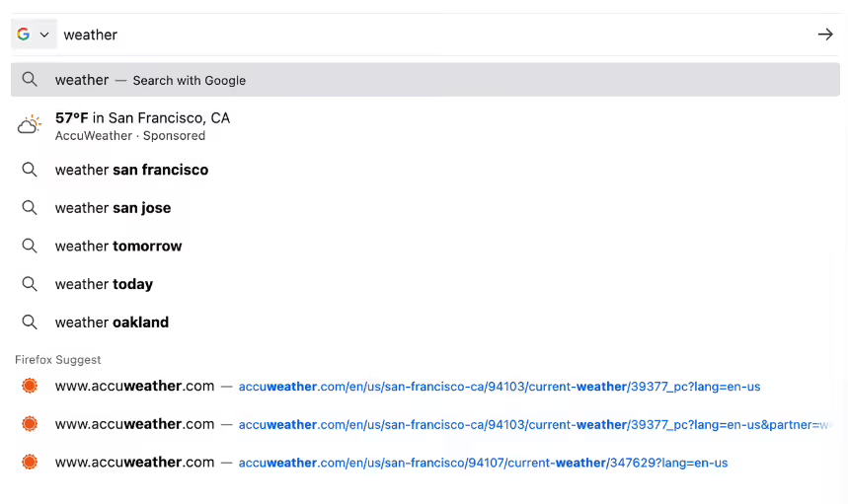Screen dimensions: 848x504
Task: Open AccuWeather URL ending in 347629?lang=en-us
Action: pyautogui.click(x=483, y=463)
